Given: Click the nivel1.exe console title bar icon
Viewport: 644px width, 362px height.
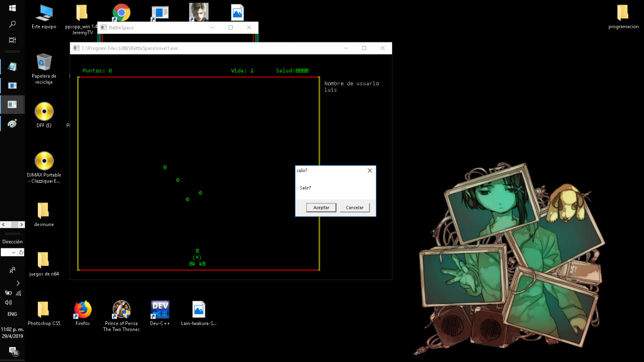Looking at the screenshot, I should pyautogui.click(x=76, y=48).
